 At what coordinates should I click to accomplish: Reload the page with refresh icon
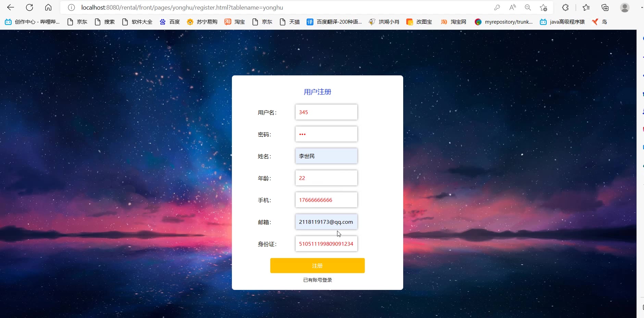click(29, 8)
